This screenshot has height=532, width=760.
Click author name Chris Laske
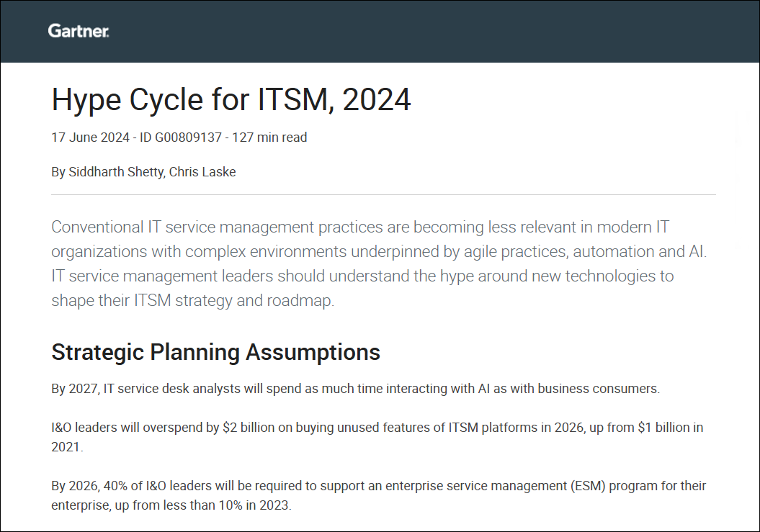point(202,172)
